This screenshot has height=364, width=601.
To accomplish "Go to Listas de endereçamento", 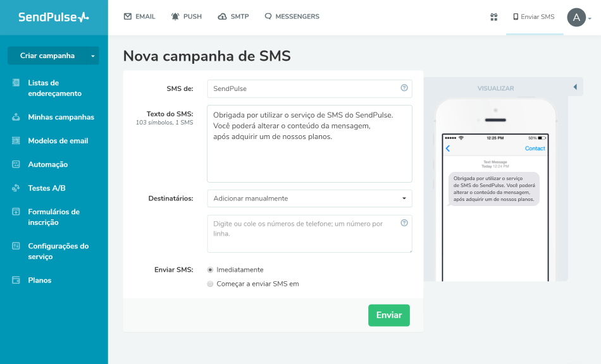I will point(54,88).
